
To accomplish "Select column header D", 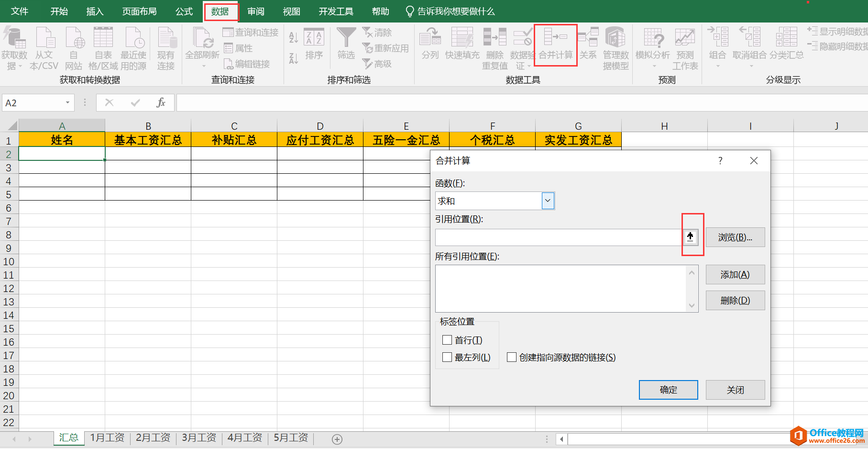I will [x=320, y=126].
